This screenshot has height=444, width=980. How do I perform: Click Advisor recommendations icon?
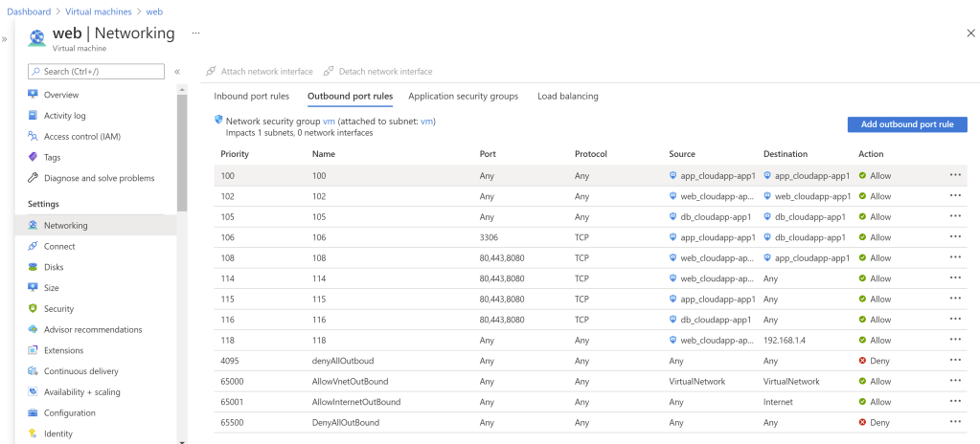[x=33, y=330]
